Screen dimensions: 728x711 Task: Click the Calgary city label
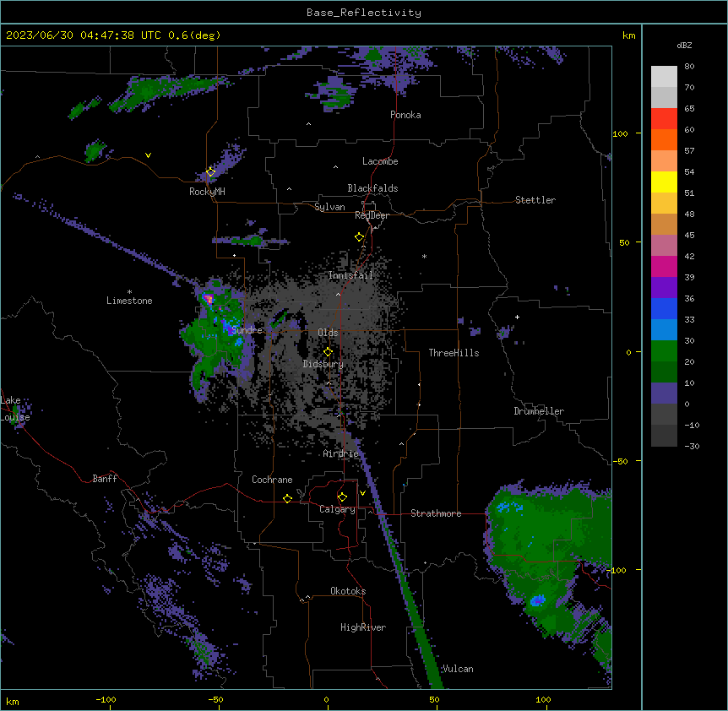point(337,509)
